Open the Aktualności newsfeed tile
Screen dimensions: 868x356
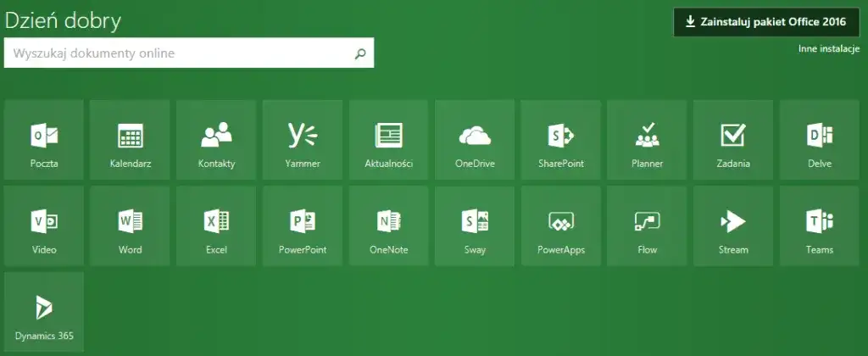coord(389,140)
